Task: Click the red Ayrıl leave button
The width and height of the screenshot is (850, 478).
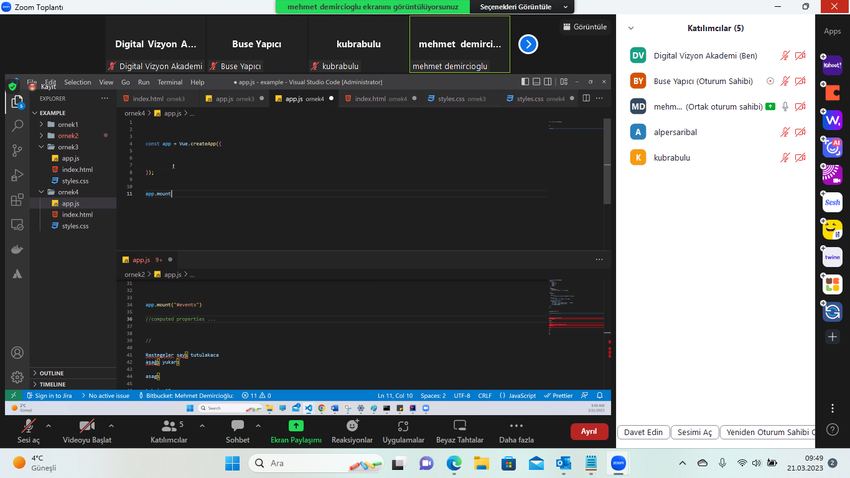Action: (589, 431)
